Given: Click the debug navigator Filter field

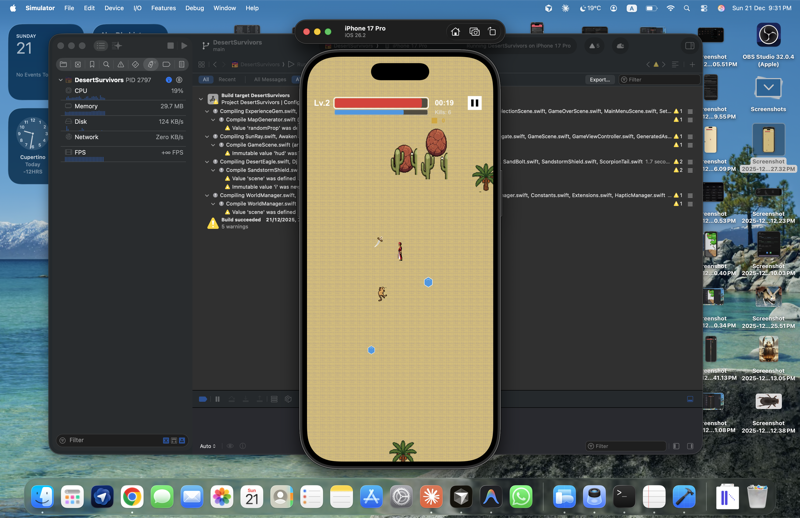Looking at the screenshot, I should pyautogui.click(x=110, y=440).
